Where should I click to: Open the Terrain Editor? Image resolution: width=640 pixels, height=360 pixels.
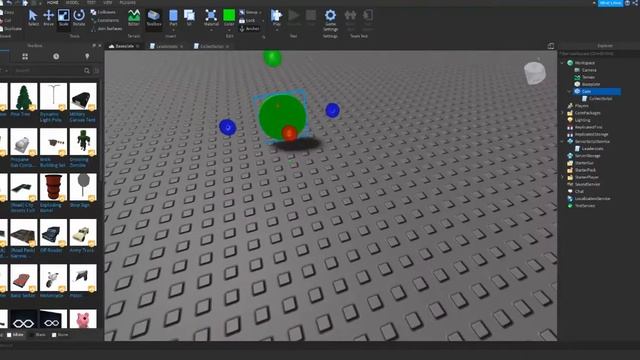coord(134,18)
